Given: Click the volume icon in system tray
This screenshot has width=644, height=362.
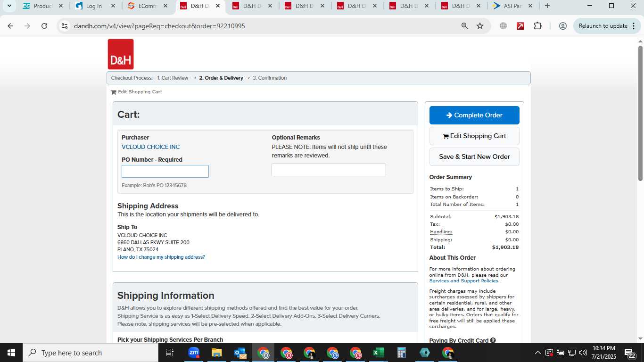Looking at the screenshot, I should pyautogui.click(x=583, y=353).
